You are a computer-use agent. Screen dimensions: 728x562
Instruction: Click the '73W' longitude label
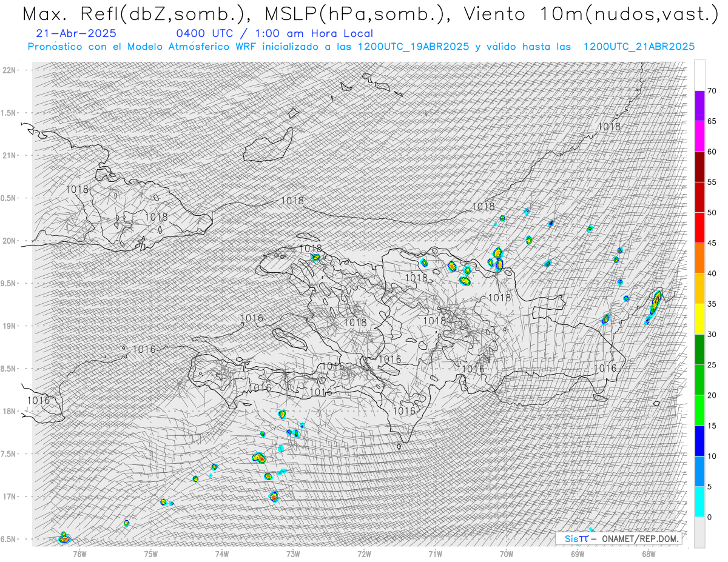293,554
